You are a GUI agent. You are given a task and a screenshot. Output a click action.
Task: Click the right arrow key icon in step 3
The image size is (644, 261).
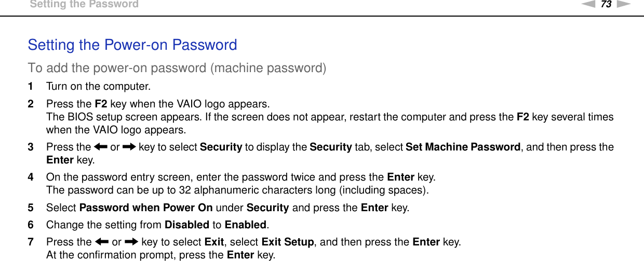click(129, 147)
